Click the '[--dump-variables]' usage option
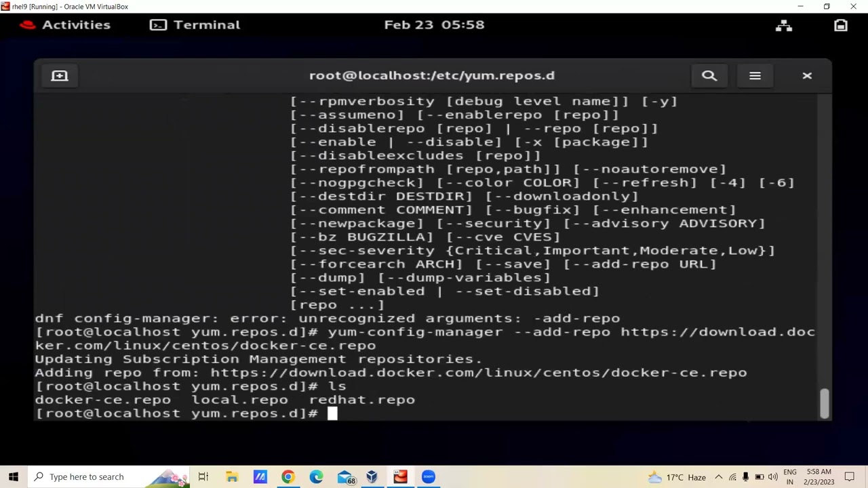This screenshot has width=868, height=488. tap(464, 278)
